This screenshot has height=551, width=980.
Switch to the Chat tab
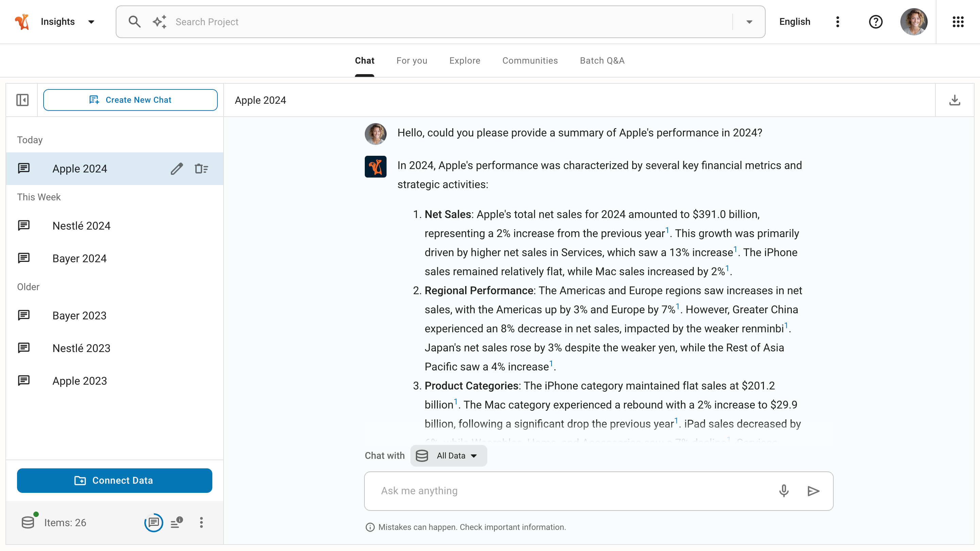364,61
